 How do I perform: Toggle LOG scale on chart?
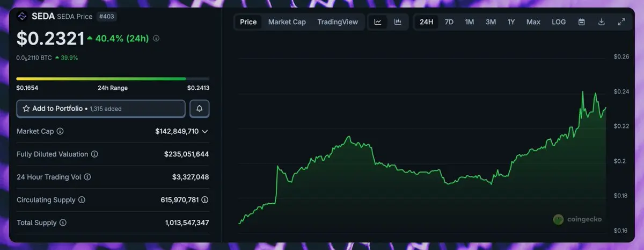coord(559,22)
